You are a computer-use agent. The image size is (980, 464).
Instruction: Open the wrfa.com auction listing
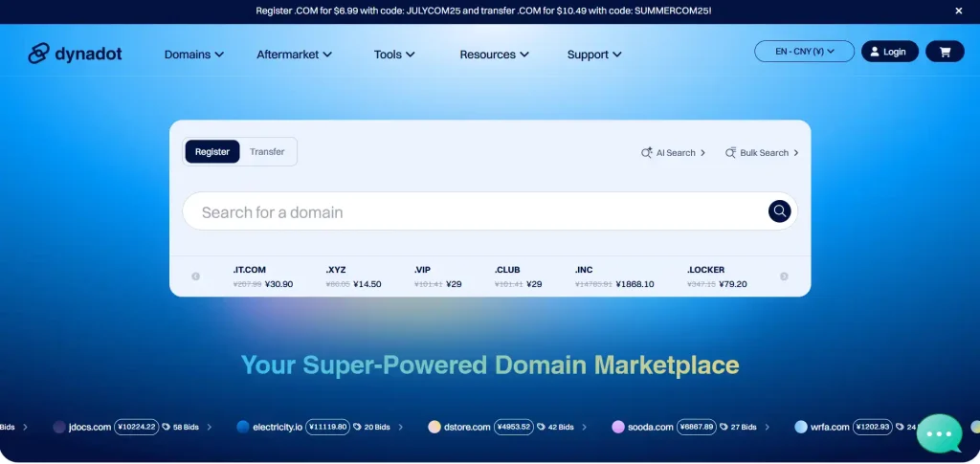click(x=830, y=427)
